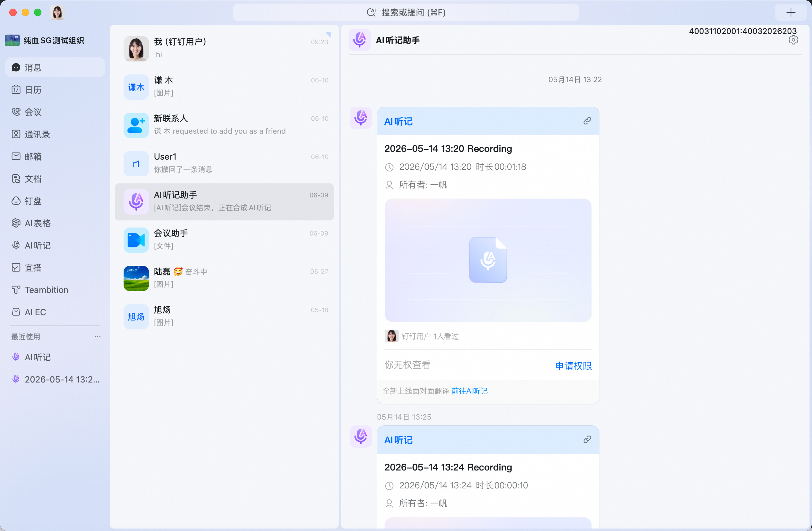Open conversation 我 (钉钉用户)
The image size is (812, 531).
click(x=224, y=48)
